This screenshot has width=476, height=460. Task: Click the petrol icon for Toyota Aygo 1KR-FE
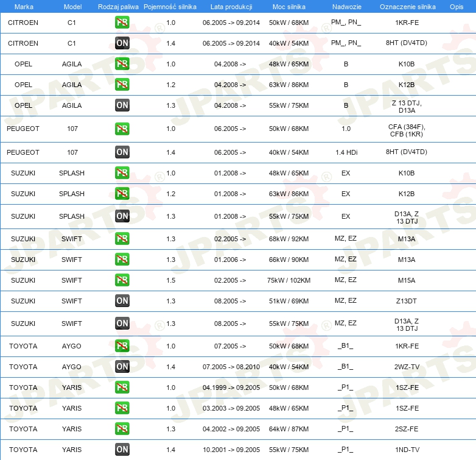coord(122,346)
